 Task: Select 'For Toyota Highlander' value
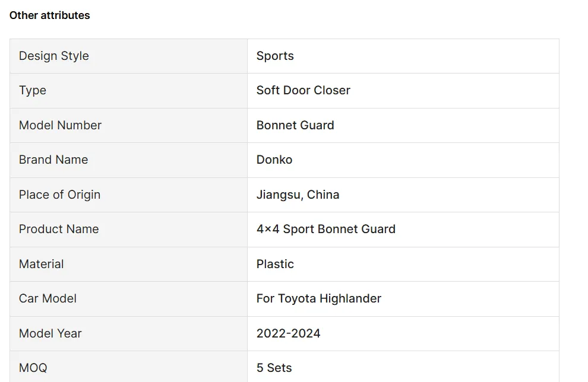click(318, 298)
